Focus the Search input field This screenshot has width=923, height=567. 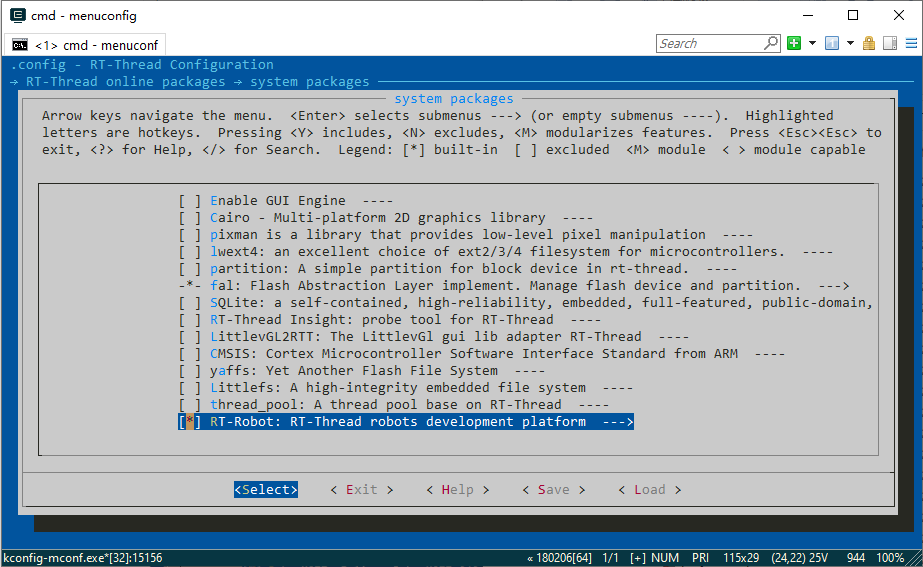(x=711, y=44)
